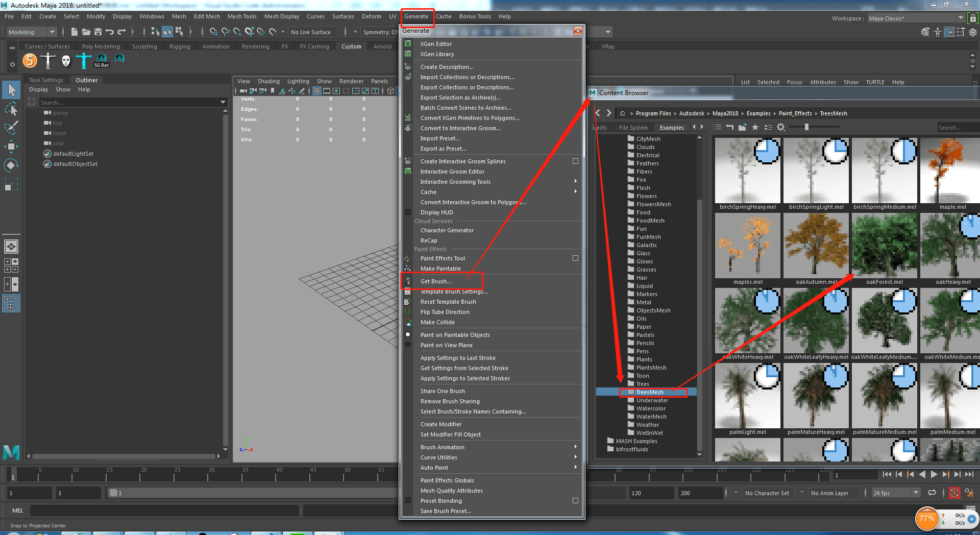Add TreesMesh folder to favorites star
Viewport: 980px width, 535px height.
click(755, 127)
